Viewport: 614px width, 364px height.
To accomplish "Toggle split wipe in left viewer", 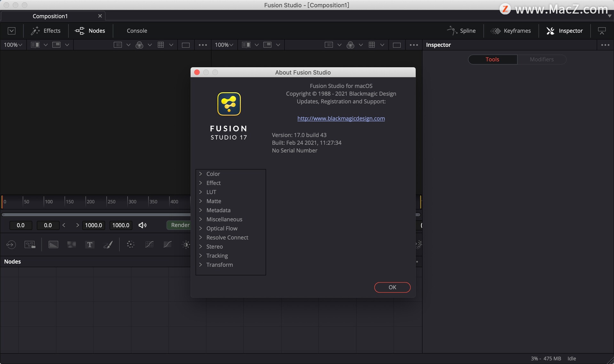I will tap(35, 45).
